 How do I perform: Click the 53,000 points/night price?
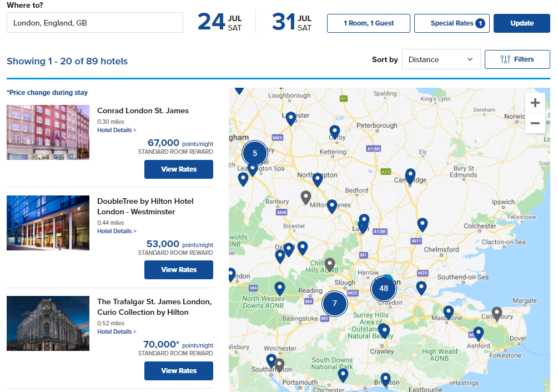tap(180, 244)
